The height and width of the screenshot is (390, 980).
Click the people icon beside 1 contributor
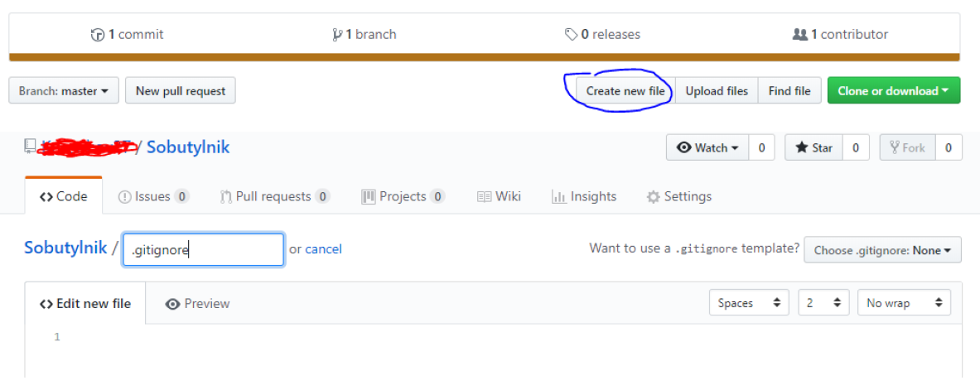tap(800, 35)
